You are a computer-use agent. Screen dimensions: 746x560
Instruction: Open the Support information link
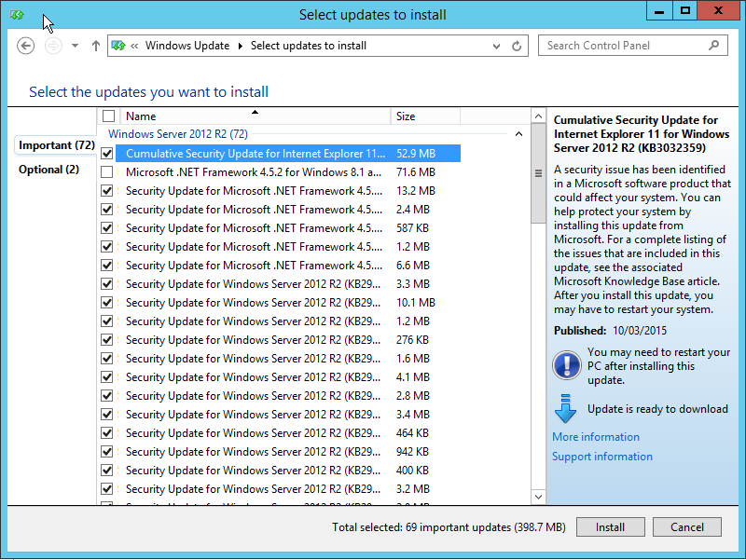[602, 457]
